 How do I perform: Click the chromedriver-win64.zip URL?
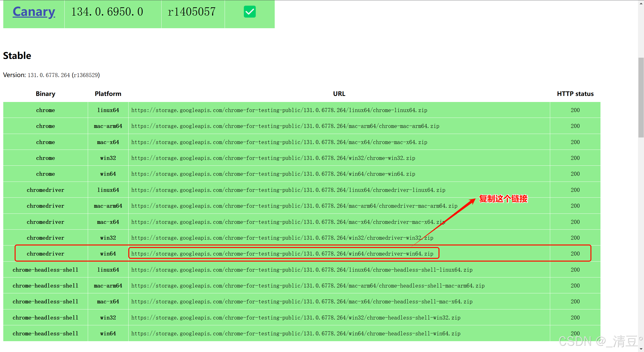tap(282, 254)
